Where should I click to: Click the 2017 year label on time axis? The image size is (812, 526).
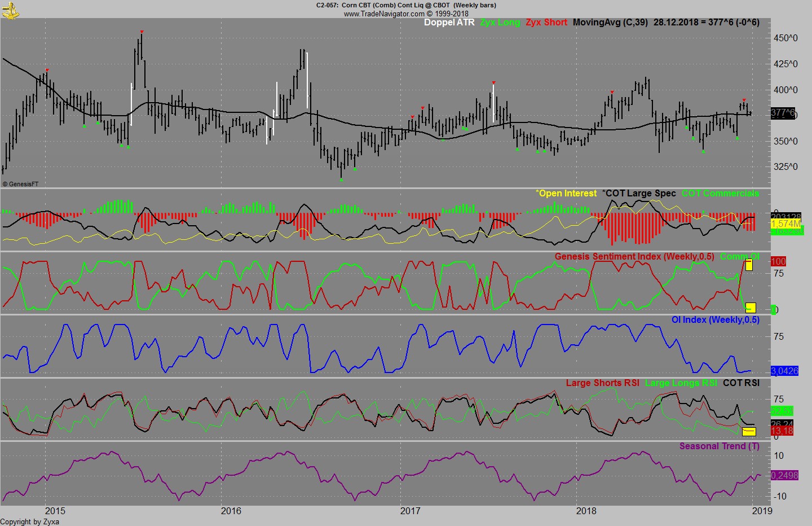(410, 511)
